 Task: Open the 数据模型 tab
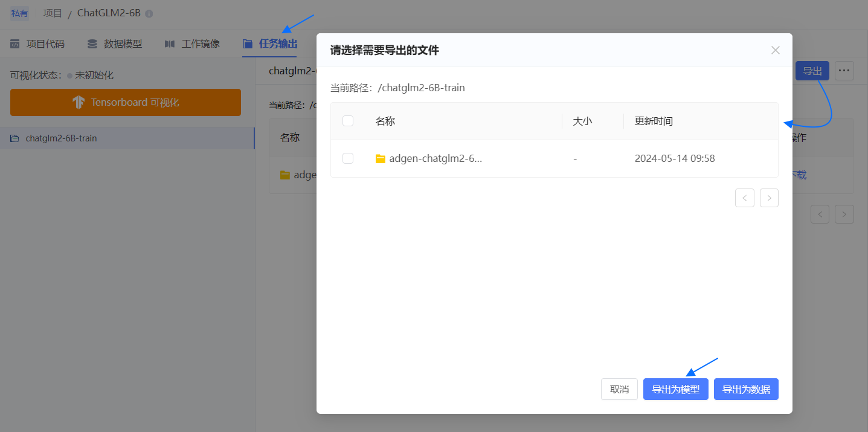123,44
